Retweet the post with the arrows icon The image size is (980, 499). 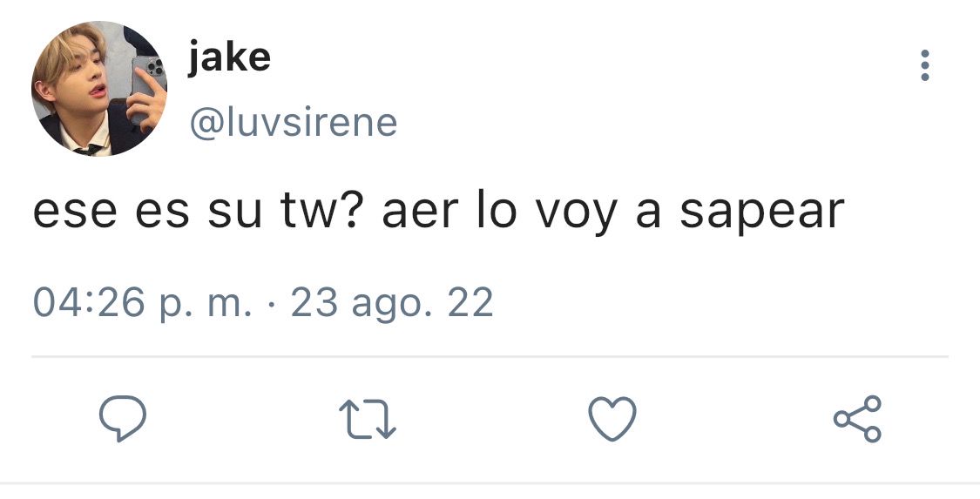(368, 419)
